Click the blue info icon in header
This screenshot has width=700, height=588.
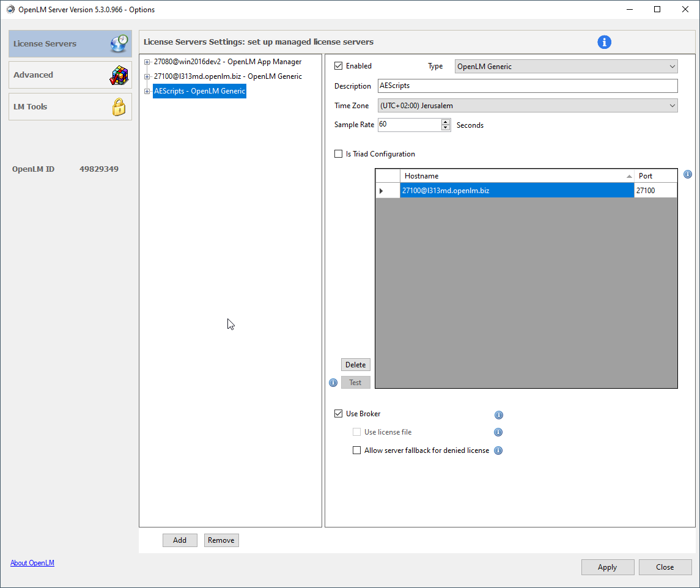pyautogui.click(x=604, y=42)
